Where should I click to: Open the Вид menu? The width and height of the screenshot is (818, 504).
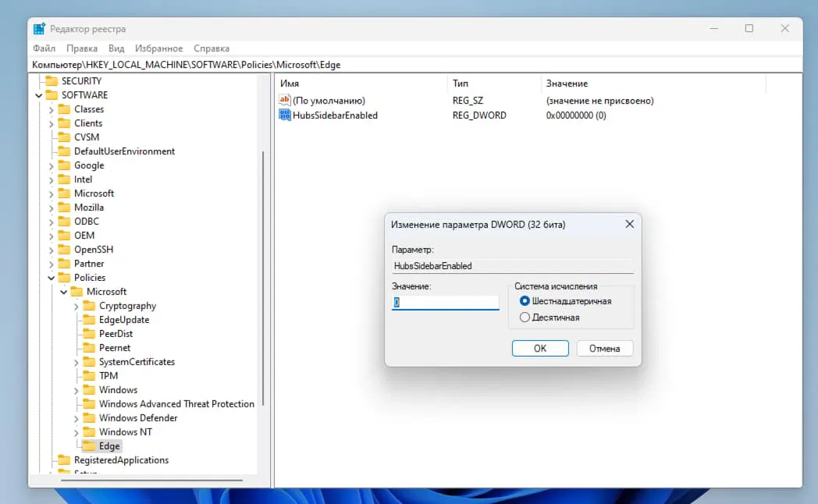(x=116, y=48)
